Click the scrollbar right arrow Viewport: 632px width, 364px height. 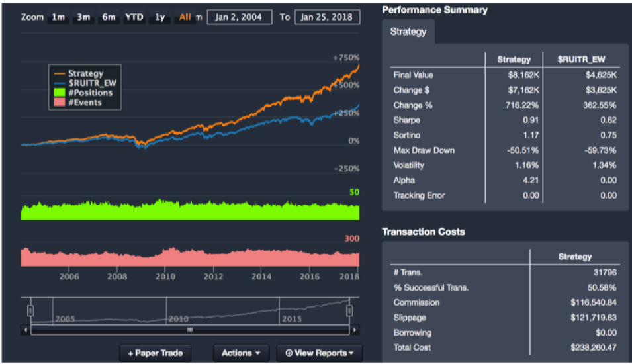(x=355, y=329)
